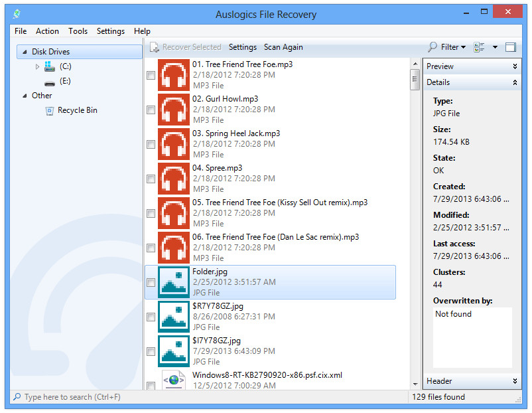
Task: Click picture icon of Folder.jpg
Action: click(x=173, y=282)
